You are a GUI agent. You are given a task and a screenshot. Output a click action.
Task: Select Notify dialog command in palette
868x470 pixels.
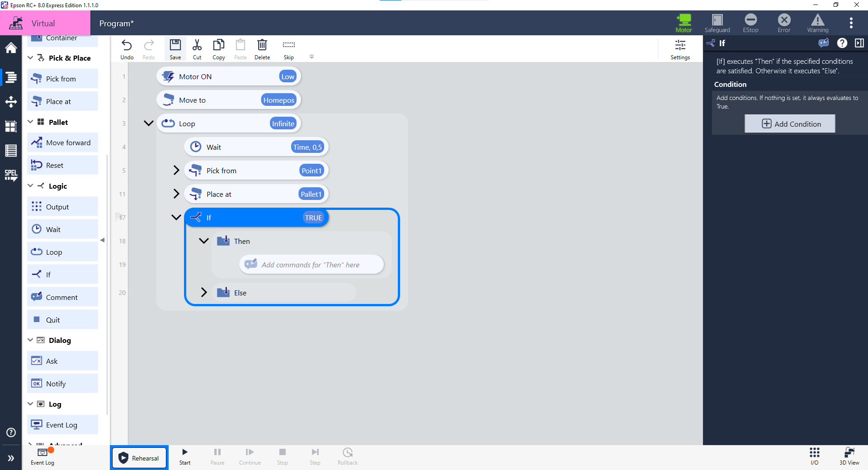click(x=62, y=384)
